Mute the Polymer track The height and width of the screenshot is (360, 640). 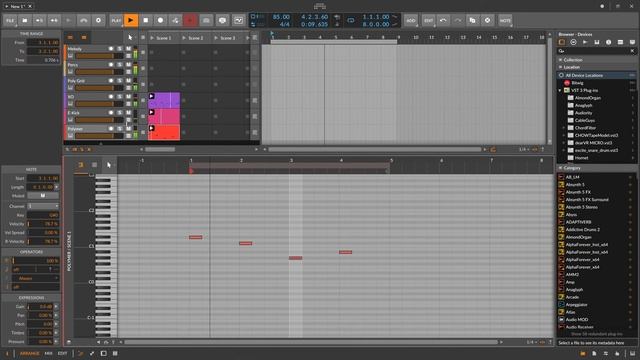128,128
